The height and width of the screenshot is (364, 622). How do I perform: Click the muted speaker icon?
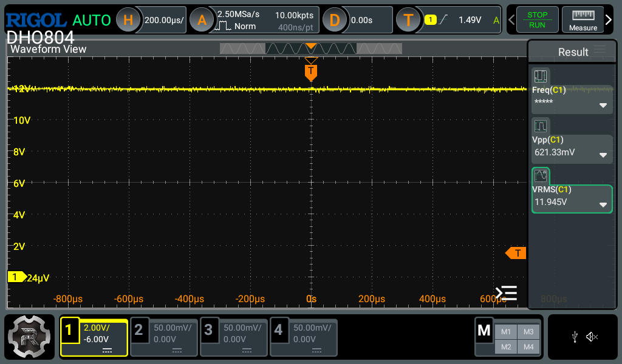592,337
